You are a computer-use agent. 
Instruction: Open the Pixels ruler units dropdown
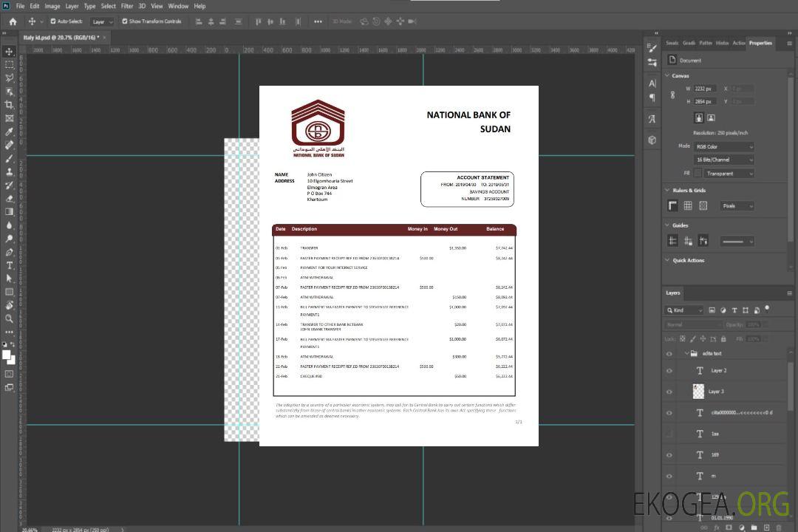737,205
